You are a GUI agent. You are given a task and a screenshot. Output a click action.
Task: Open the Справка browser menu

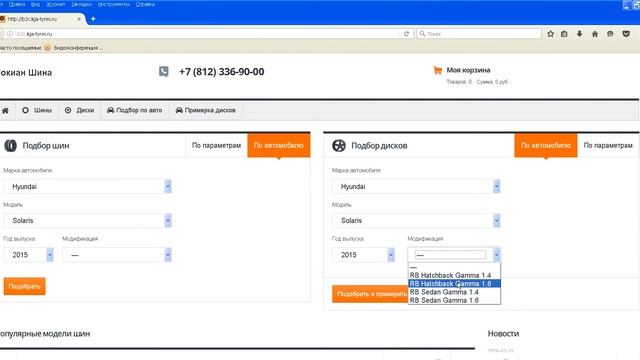coord(145,4)
